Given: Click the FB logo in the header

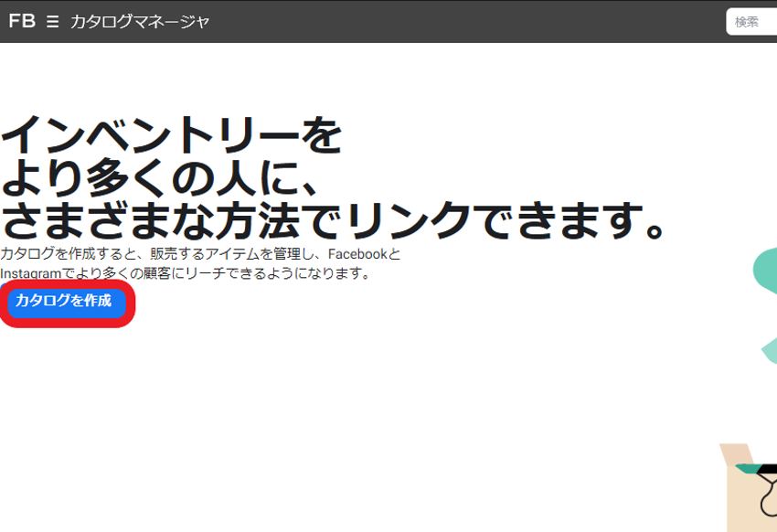Looking at the screenshot, I should 21,21.
